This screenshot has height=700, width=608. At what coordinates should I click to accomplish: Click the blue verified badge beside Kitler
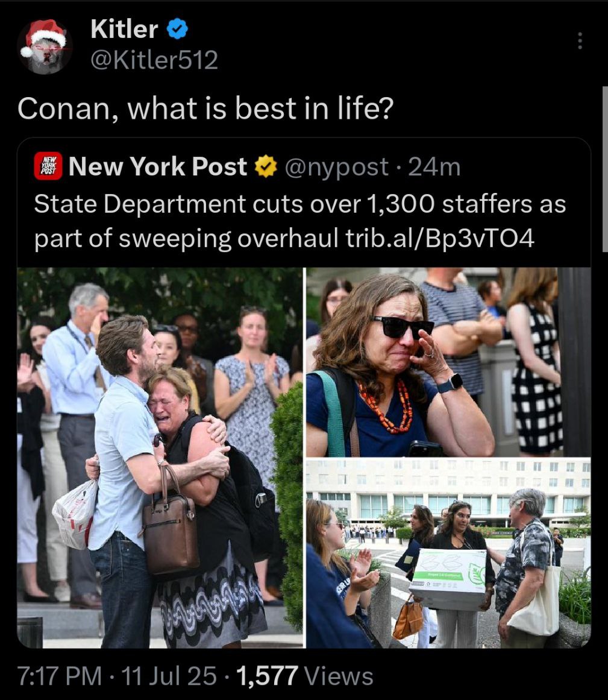[177, 29]
